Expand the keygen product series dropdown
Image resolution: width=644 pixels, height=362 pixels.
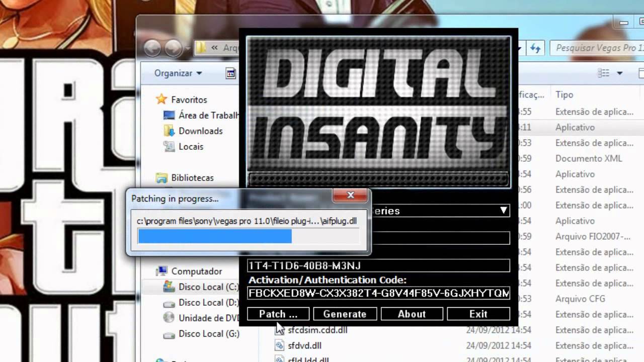click(503, 211)
